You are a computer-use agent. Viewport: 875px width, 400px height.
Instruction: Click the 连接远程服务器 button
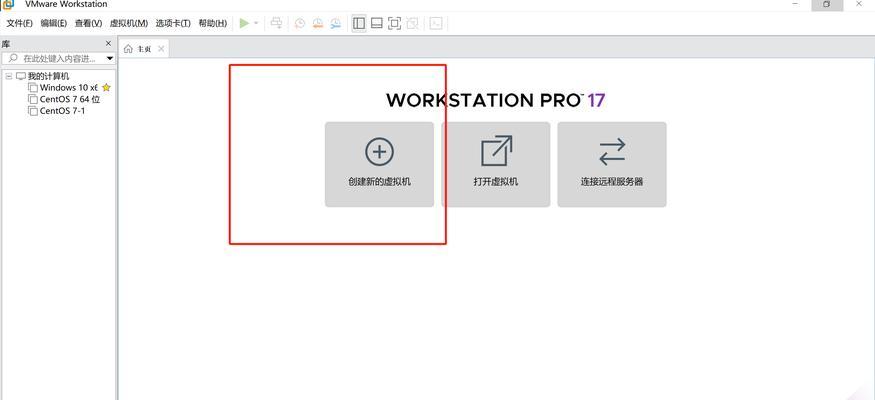[612, 165]
